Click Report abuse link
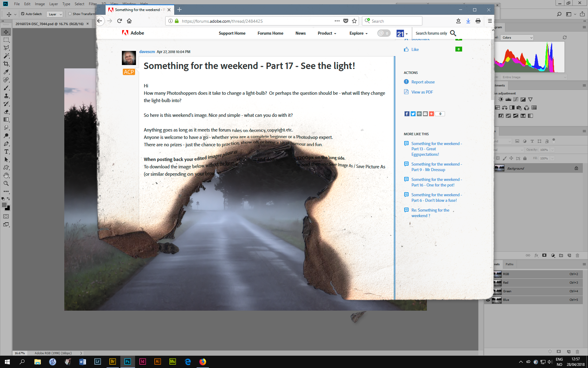 [x=423, y=82]
